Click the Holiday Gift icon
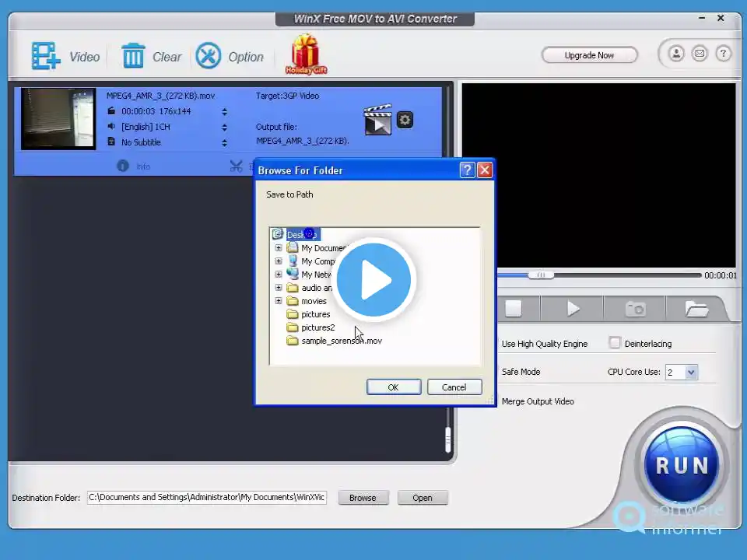 [306, 54]
